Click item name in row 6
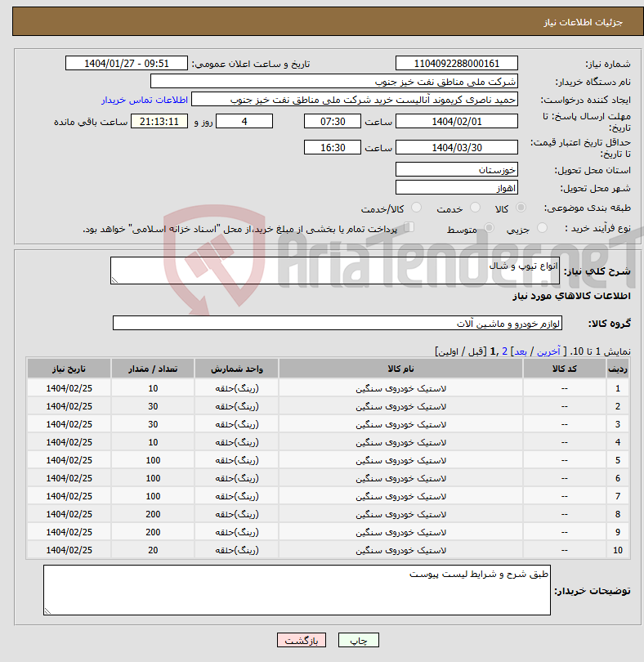 pos(400,478)
